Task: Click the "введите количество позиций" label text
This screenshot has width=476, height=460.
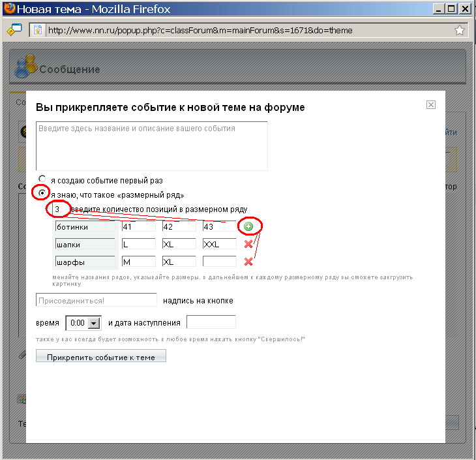Action: [x=159, y=209]
